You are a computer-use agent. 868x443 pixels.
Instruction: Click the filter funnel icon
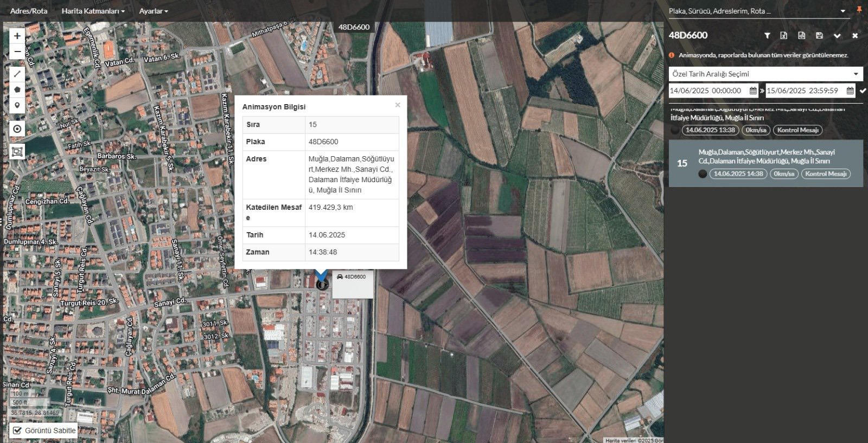click(767, 36)
